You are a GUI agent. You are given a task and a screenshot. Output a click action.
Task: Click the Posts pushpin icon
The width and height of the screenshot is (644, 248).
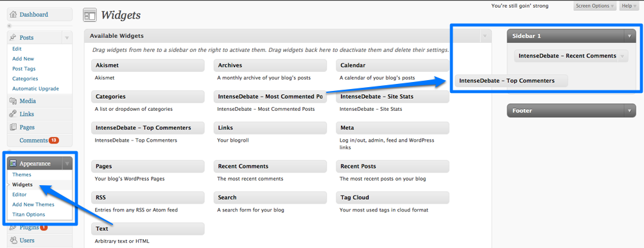[x=13, y=37]
